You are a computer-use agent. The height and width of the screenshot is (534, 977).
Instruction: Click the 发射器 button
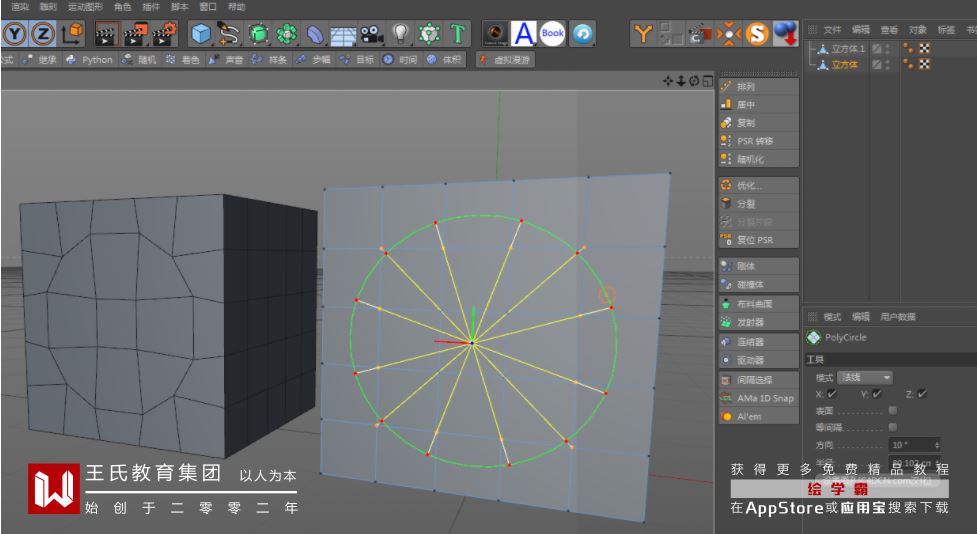coord(758,322)
